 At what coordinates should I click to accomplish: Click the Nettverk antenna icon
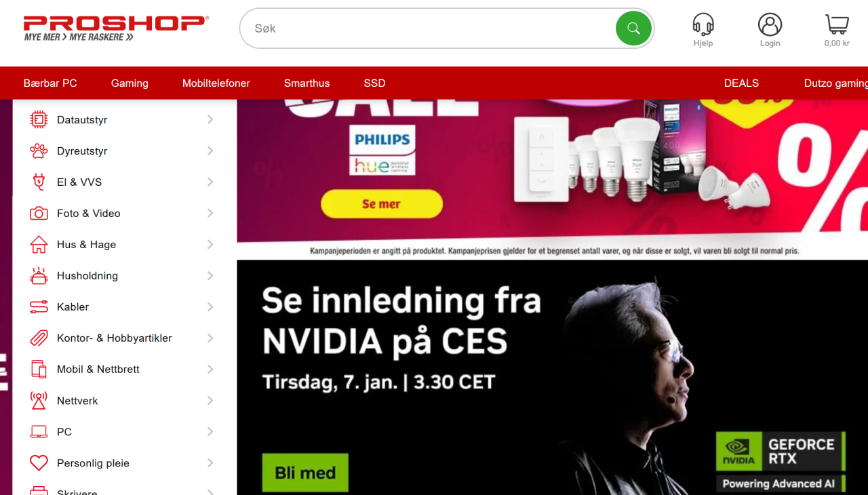39,401
